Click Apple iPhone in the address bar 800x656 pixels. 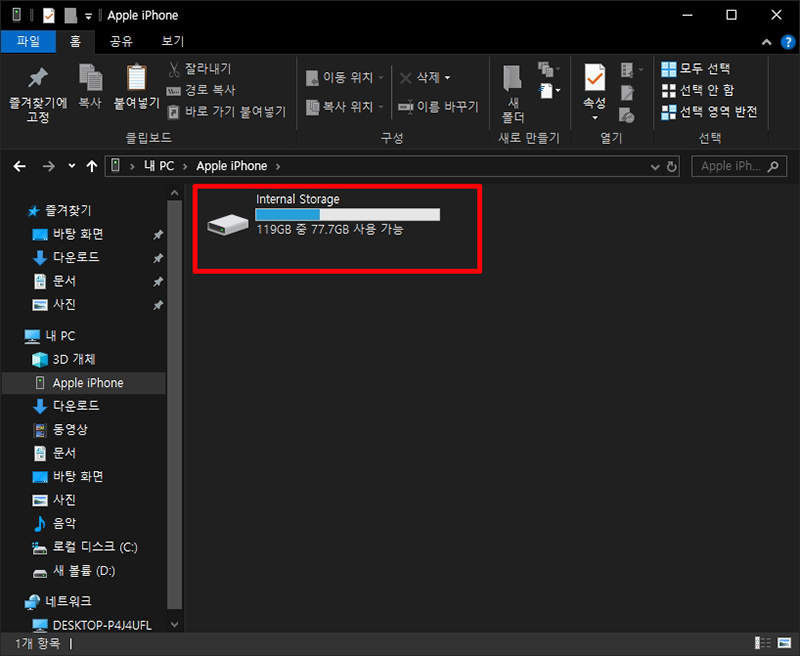tap(232, 166)
